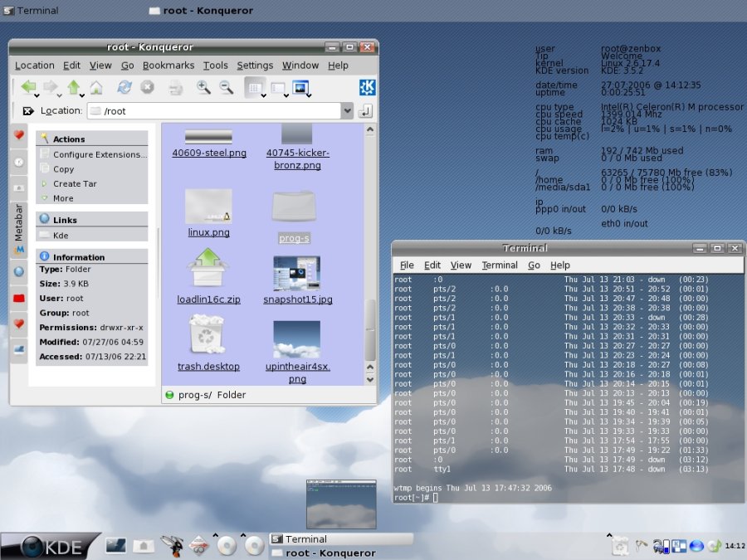The image size is (747, 560).
Task: Switch to Terminal in the taskbar
Action: (x=342, y=539)
